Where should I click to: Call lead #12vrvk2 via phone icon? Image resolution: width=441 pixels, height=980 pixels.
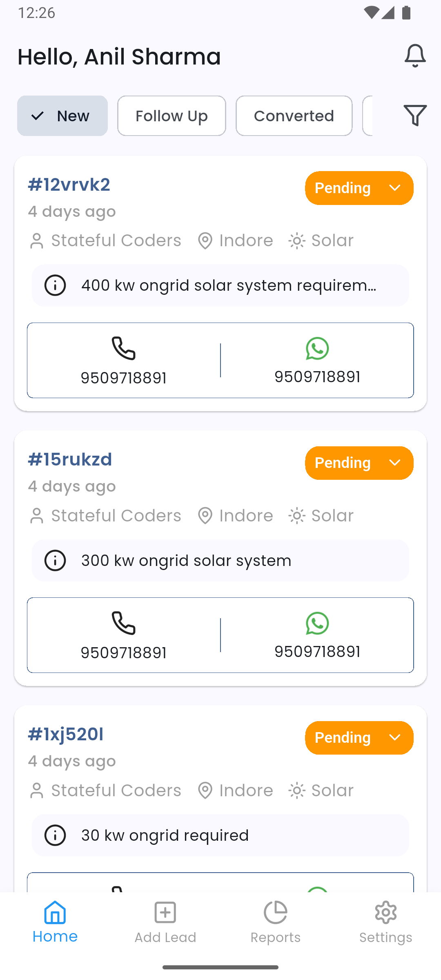point(123,348)
